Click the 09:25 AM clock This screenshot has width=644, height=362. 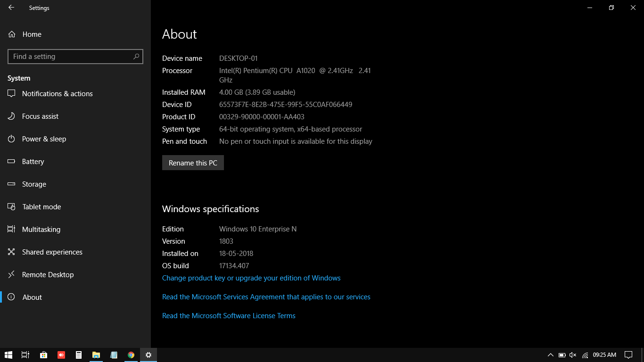(604, 355)
